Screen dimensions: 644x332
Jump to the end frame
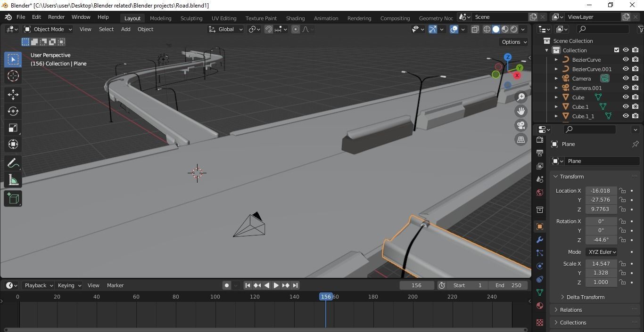point(295,285)
